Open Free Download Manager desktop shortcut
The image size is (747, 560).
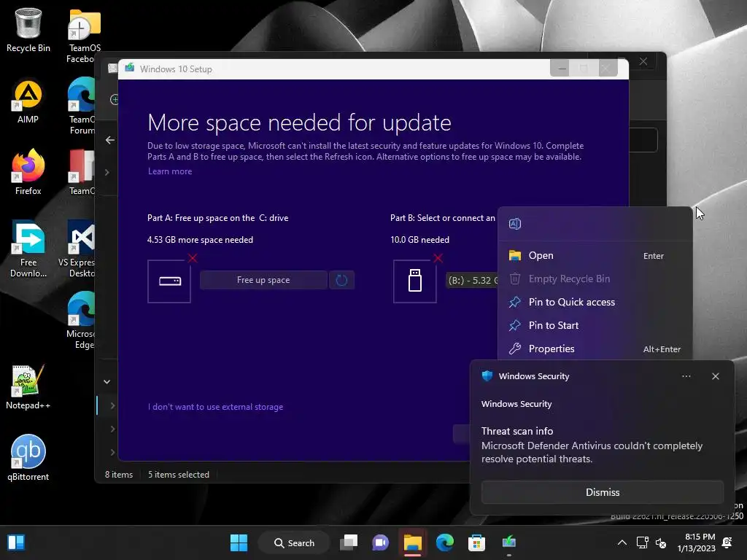[x=28, y=249]
